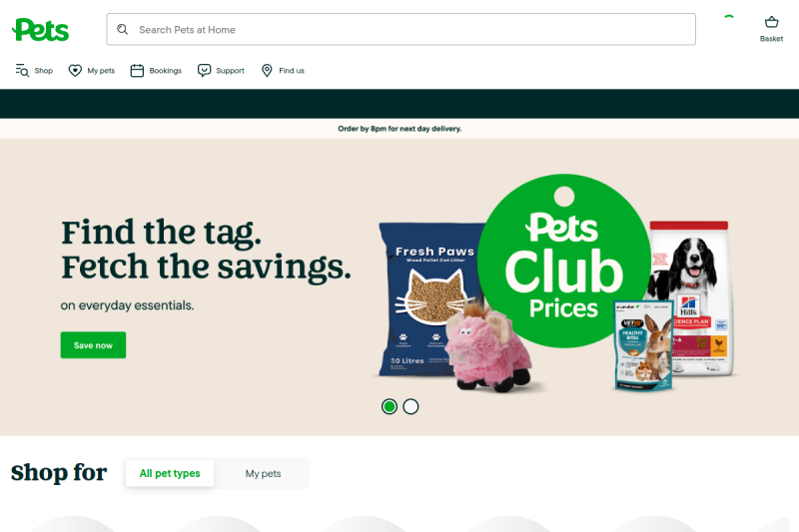Select the first carousel slide dot
799x532 pixels.
390,406
